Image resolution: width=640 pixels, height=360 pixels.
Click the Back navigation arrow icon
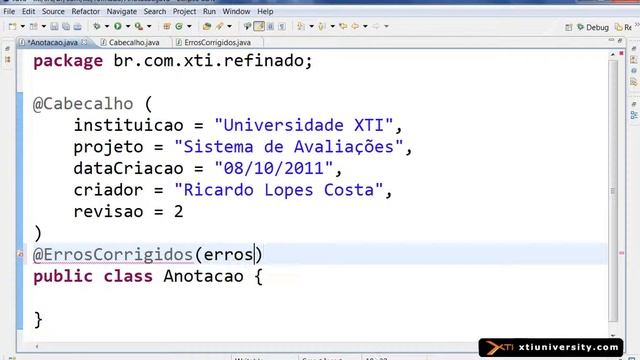[355, 27]
